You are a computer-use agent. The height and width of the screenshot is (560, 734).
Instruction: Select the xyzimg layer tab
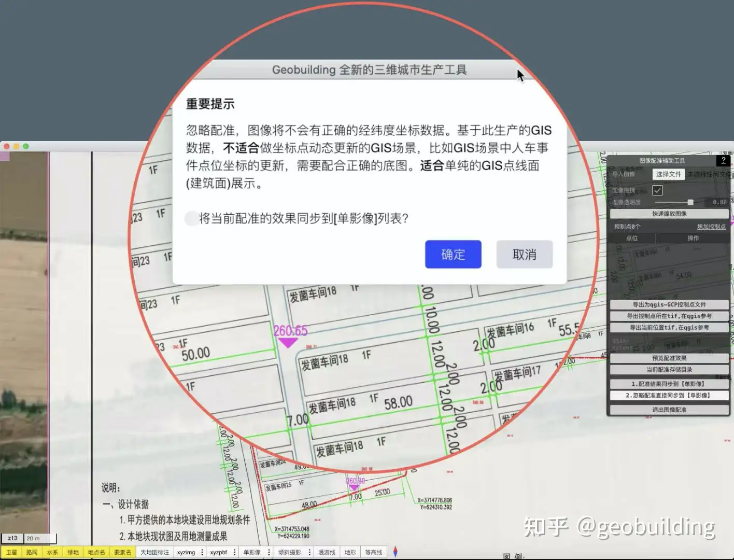(186, 552)
